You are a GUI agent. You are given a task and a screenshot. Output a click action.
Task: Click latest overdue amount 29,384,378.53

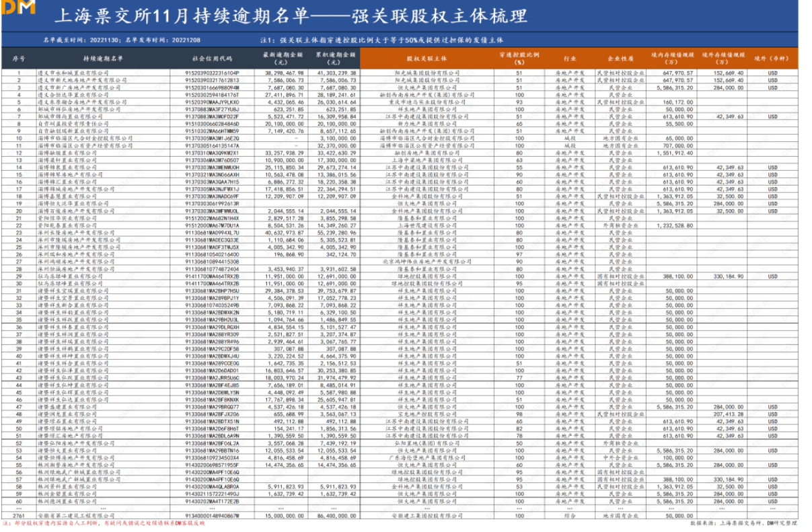tap(285, 291)
